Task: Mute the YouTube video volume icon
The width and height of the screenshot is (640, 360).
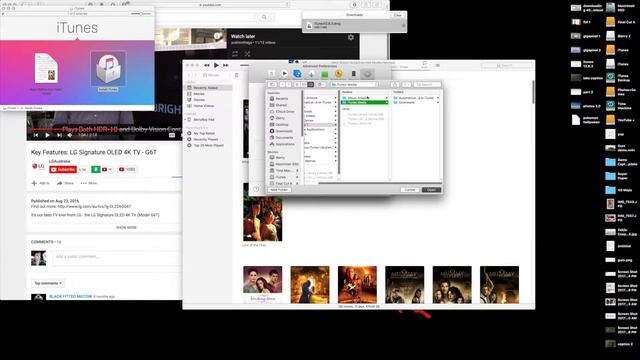Action: pyautogui.click(x=70, y=135)
